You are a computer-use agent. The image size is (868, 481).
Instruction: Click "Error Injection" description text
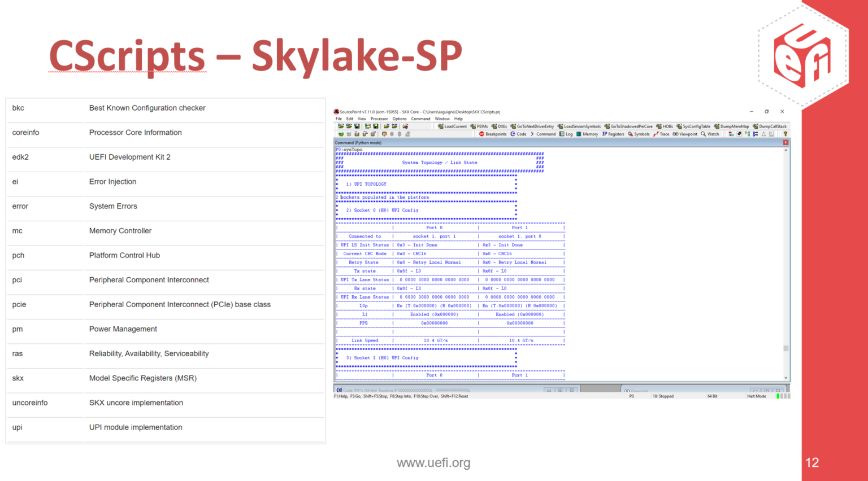(112, 182)
